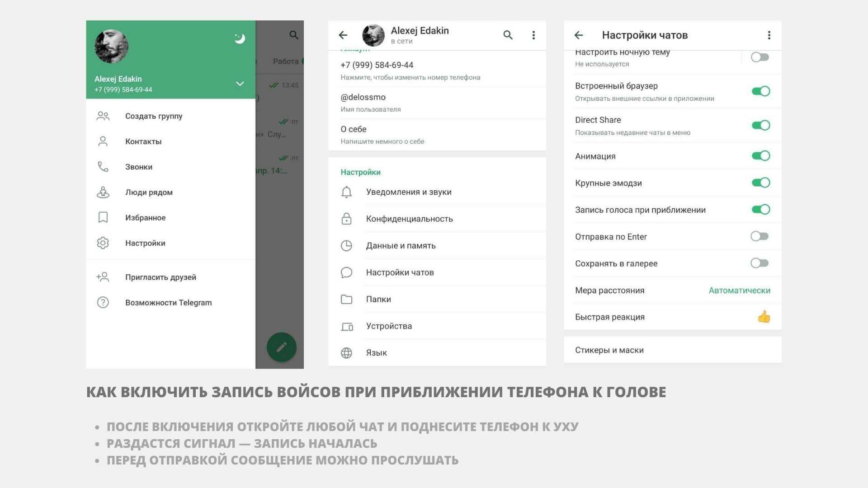This screenshot has width=868, height=488.
Task: Open three-dot menu in profile screen header
Action: 533,35
